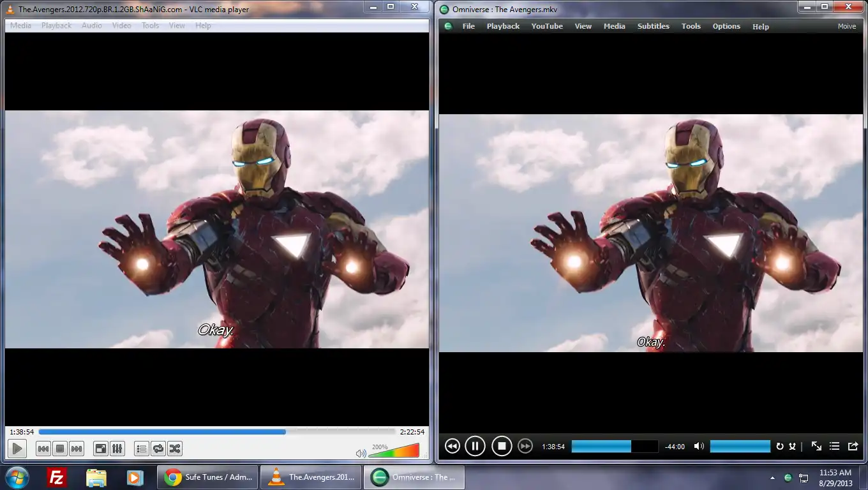Open Omniverse Help menu
868x490 pixels.
click(761, 26)
